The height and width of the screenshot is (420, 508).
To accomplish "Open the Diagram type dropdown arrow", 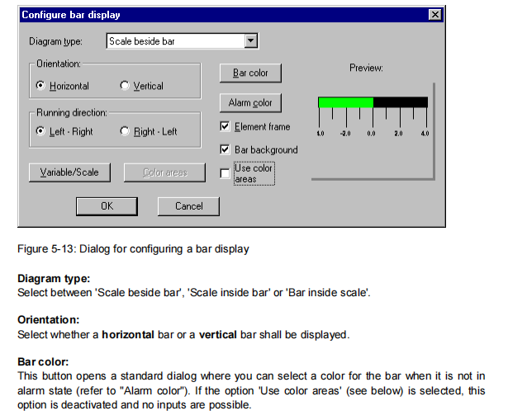I will click(252, 40).
